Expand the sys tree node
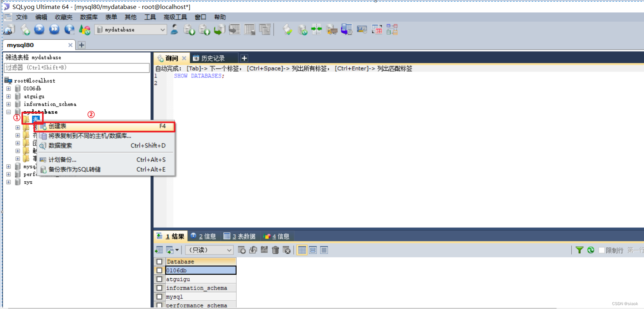The width and height of the screenshot is (644, 309). pyautogui.click(x=9, y=182)
